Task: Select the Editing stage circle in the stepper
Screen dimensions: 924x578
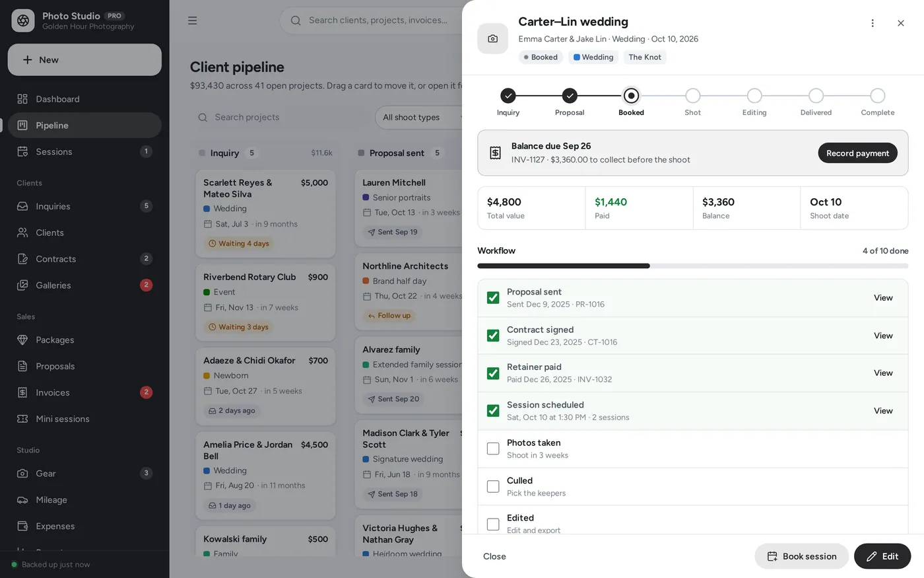Action: [754, 96]
